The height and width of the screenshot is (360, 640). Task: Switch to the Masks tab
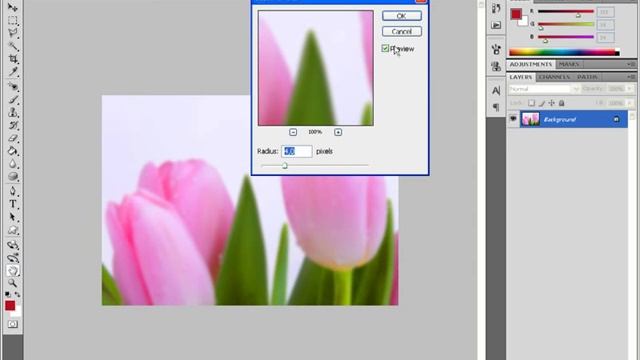coord(569,64)
